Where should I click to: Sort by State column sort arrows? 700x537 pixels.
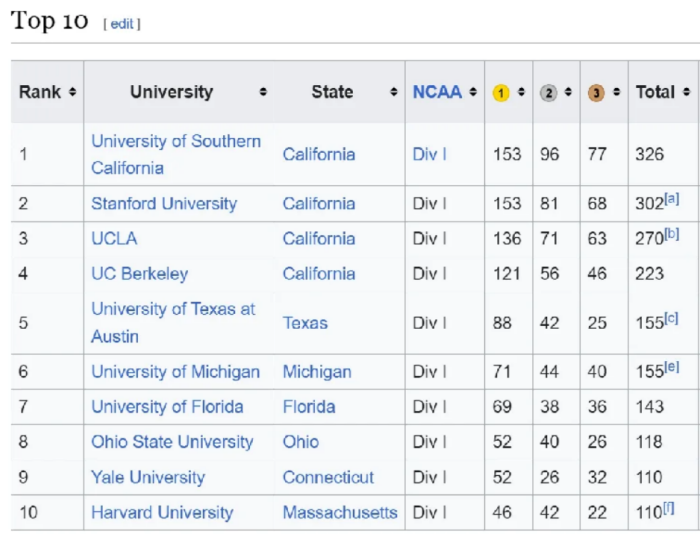tap(394, 93)
